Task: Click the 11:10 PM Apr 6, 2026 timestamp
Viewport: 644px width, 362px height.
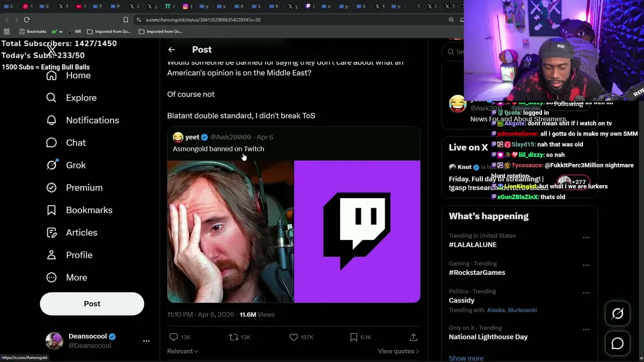Action: 200,314
